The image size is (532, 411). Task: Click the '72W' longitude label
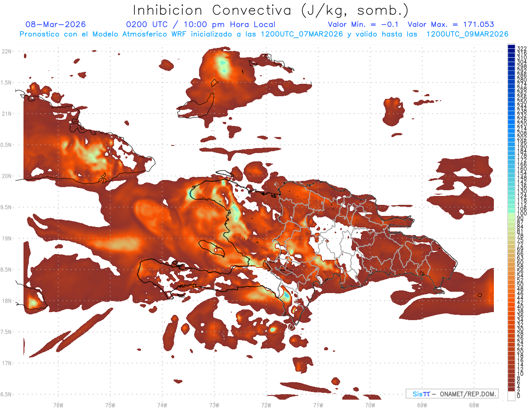(x=266, y=405)
